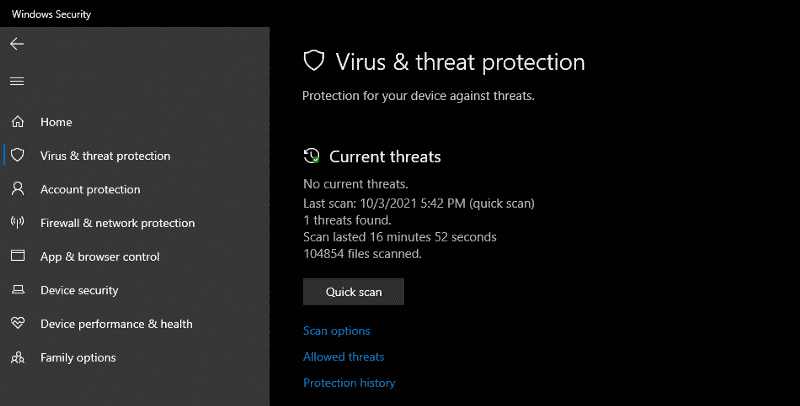
Task: Start a Quick scan
Action: (354, 292)
